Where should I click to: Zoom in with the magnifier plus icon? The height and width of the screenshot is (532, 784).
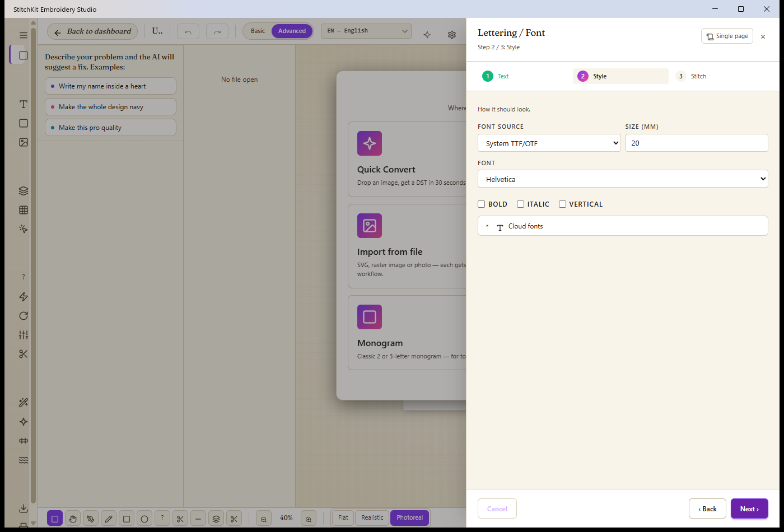[309, 519]
